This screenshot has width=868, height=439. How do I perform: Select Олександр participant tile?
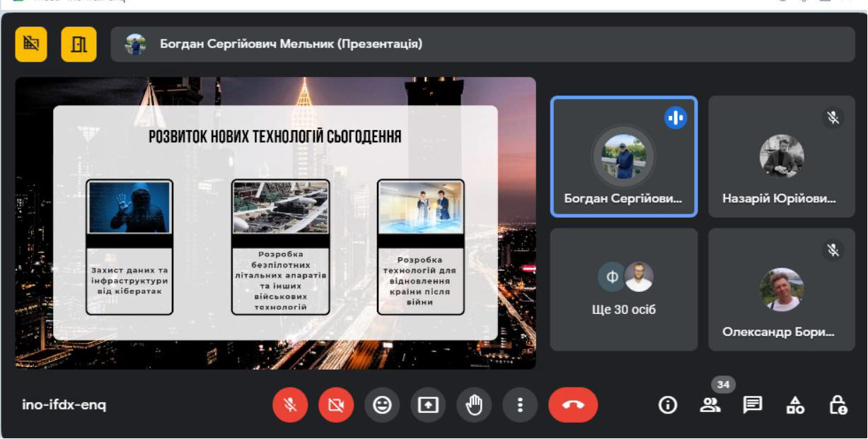[x=781, y=289]
